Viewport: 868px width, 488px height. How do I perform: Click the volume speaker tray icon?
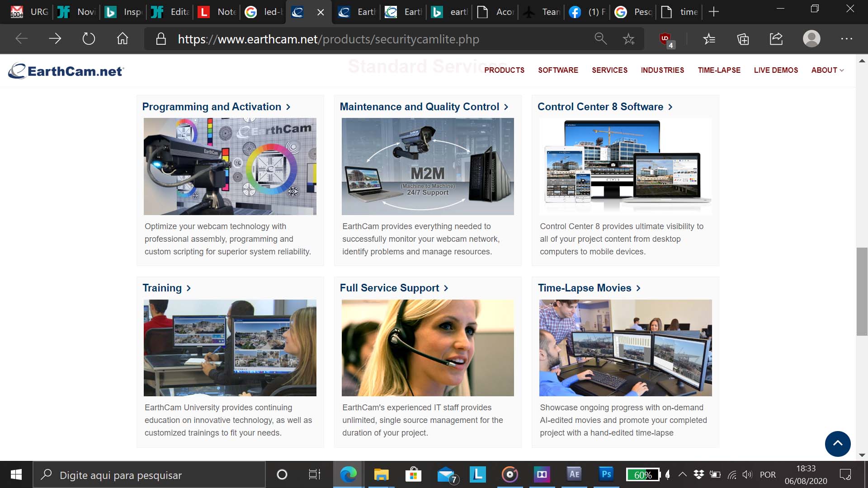747,474
